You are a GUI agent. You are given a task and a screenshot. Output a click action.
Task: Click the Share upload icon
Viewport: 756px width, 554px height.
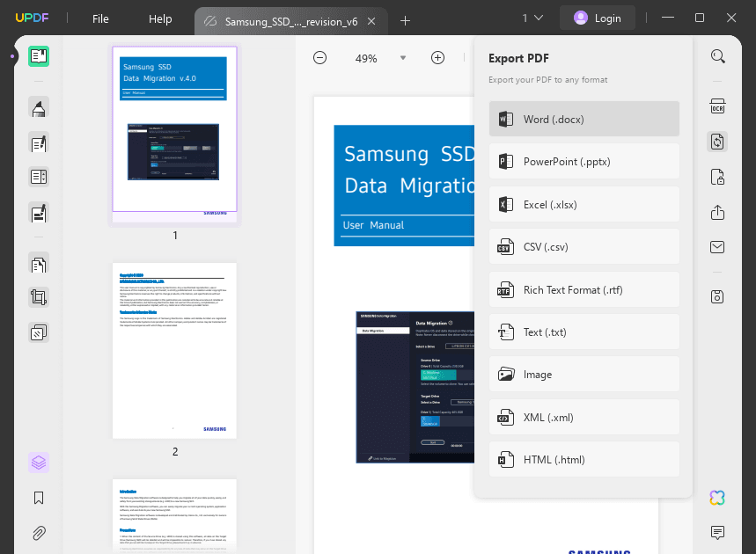pyautogui.click(x=717, y=212)
